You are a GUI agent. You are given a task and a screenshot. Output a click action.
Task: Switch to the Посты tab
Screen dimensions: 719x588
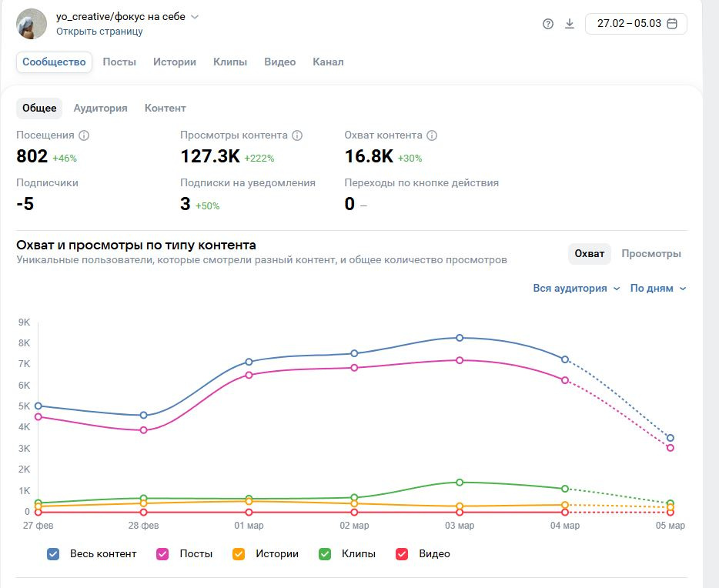pos(119,62)
